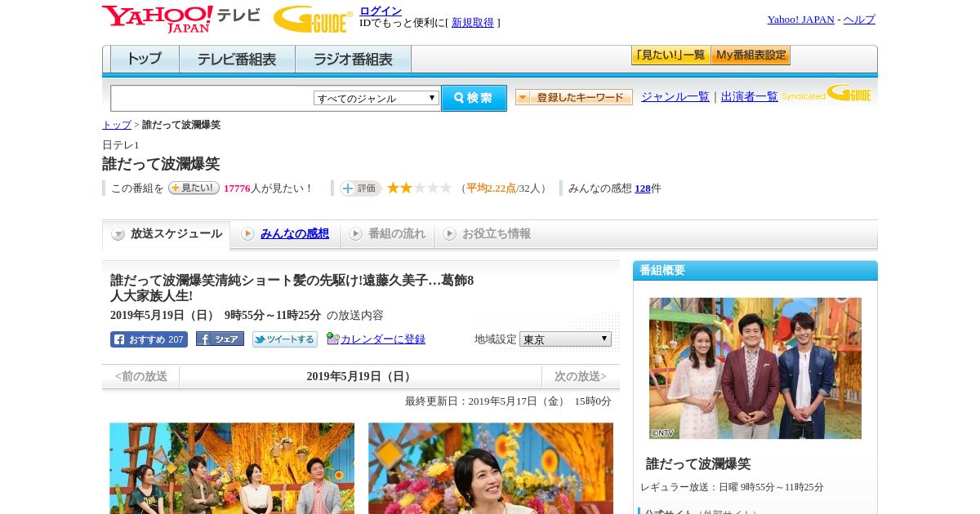
Task: Open 「見たい!」一覧 button
Action: pos(670,55)
